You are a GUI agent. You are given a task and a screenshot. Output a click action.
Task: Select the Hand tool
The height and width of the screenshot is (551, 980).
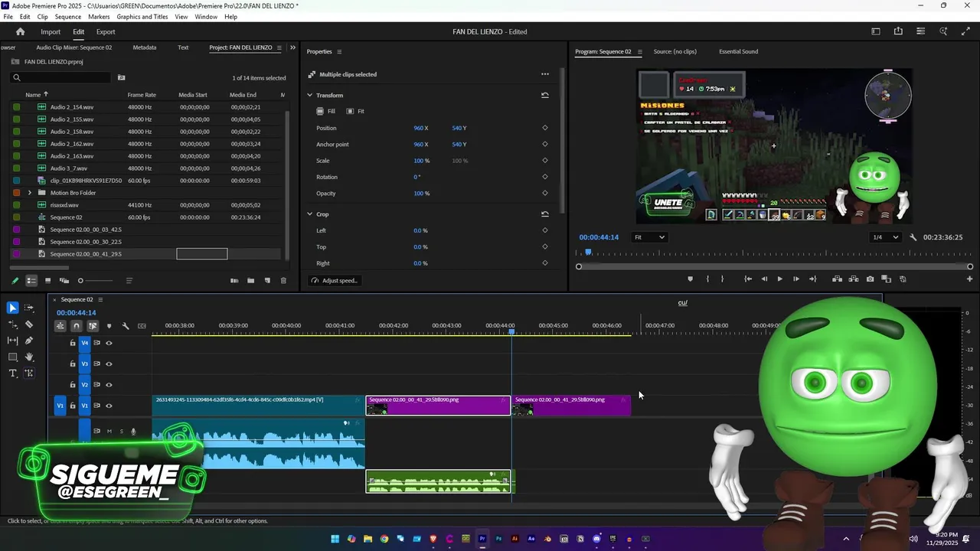(x=29, y=357)
